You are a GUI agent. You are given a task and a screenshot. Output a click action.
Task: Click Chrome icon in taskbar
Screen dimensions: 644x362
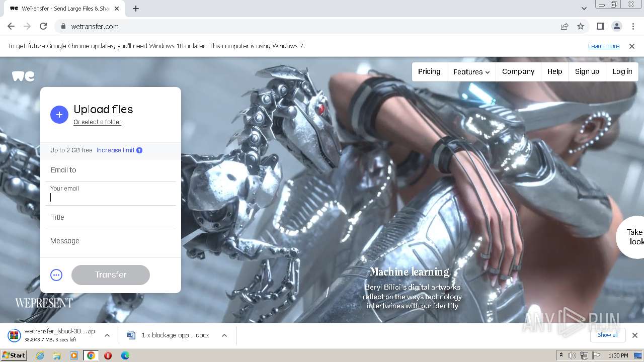pyautogui.click(x=91, y=355)
